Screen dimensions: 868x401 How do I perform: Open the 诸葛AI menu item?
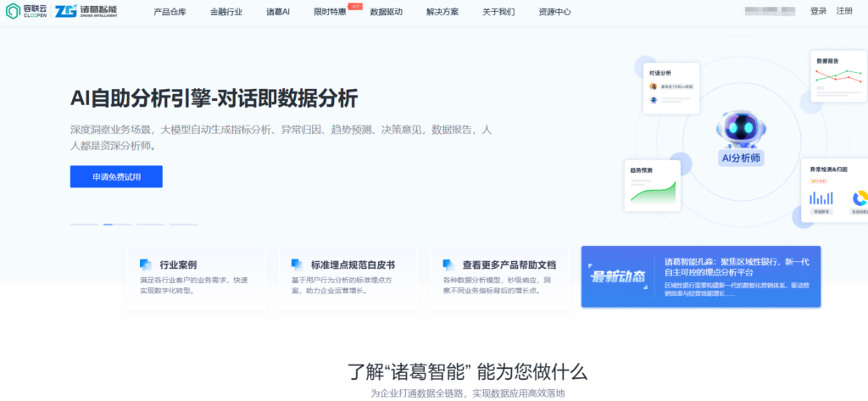point(278,12)
